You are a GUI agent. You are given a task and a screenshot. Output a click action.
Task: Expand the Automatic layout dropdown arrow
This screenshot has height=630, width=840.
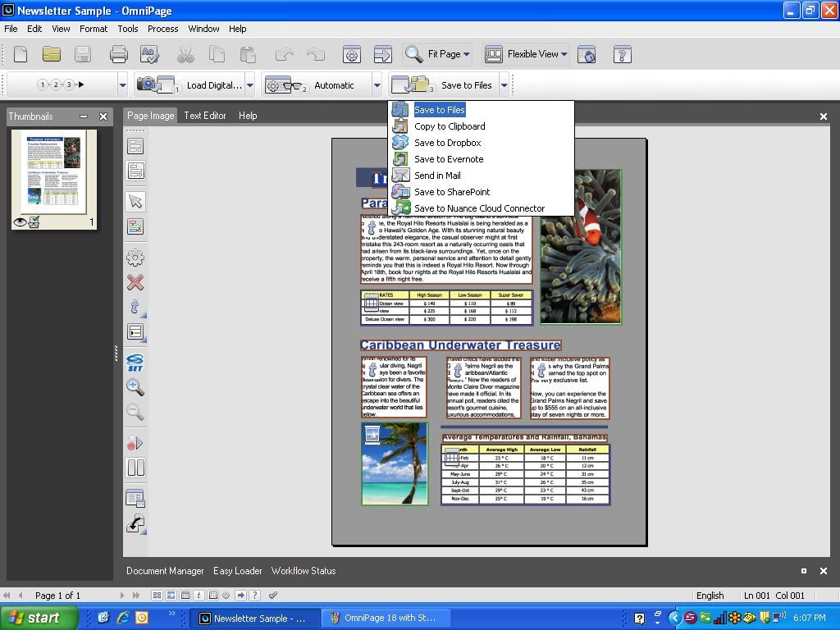(377, 85)
